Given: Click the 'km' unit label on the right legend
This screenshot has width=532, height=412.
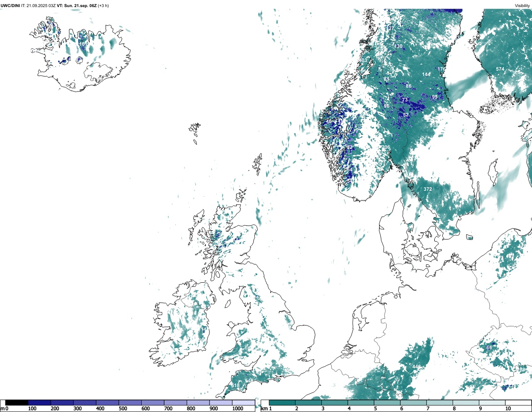Looking at the screenshot, I should 264,409.
